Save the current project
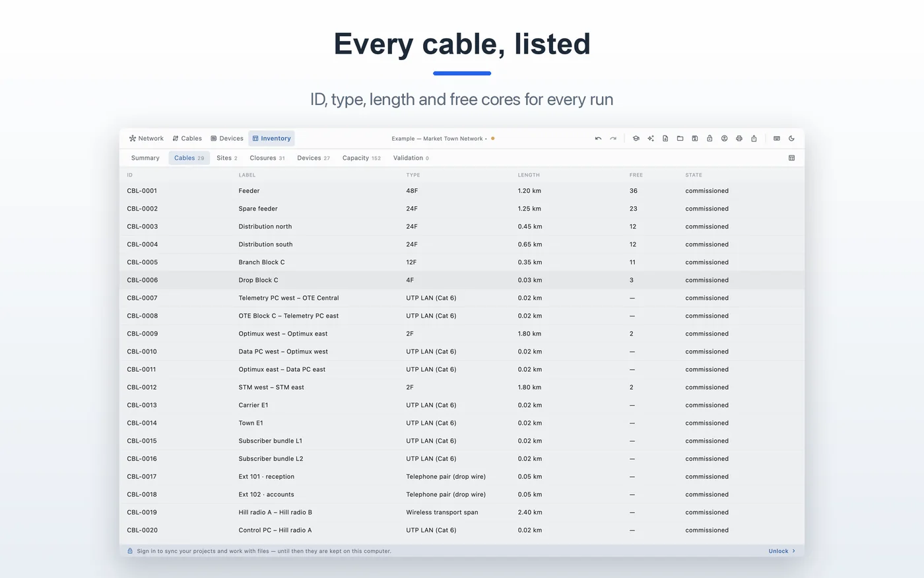This screenshot has width=924, height=578. [695, 139]
